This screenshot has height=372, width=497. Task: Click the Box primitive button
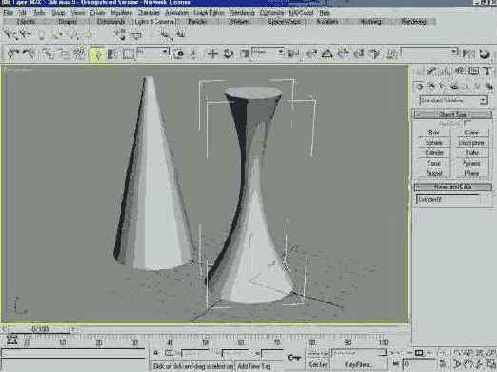(x=433, y=133)
